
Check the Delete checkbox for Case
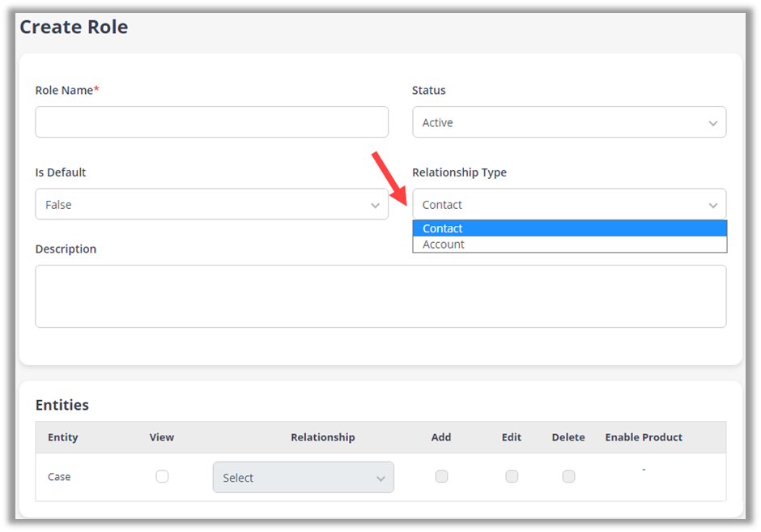click(568, 477)
